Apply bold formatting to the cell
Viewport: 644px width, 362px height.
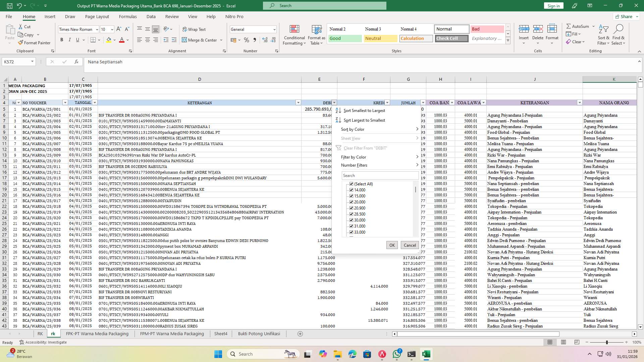[x=62, y=40]
